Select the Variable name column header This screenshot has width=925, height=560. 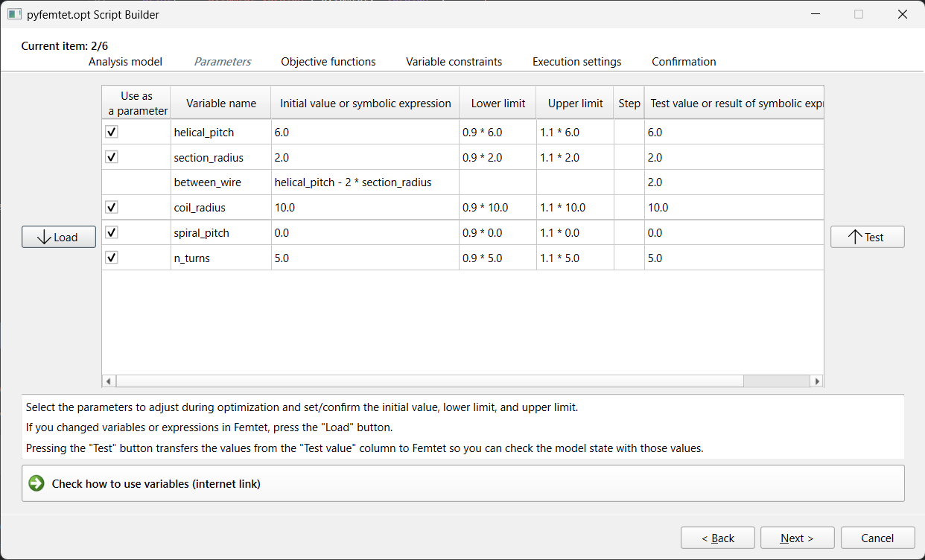point(221,103)
